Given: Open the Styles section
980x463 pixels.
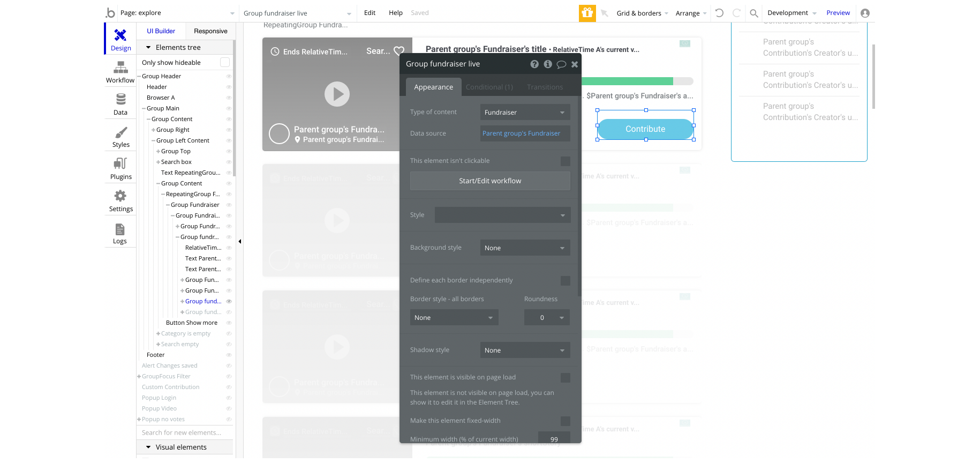Looking at the screenshot, I should [120, 137].
